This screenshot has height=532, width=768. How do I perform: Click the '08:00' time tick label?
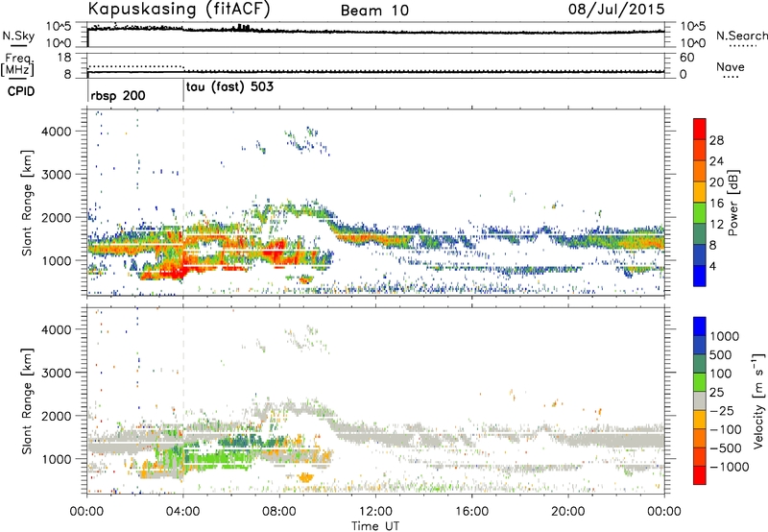pyautogui.click(x=279, y=512)
